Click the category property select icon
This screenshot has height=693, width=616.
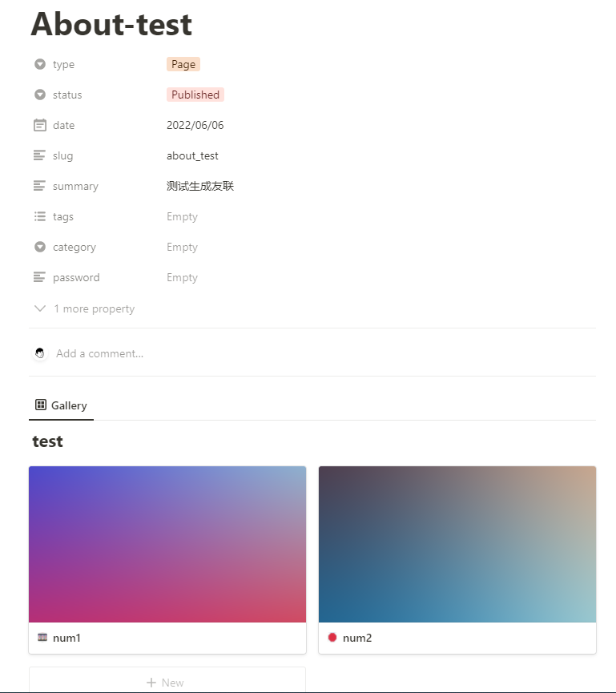tap(40, 247)
